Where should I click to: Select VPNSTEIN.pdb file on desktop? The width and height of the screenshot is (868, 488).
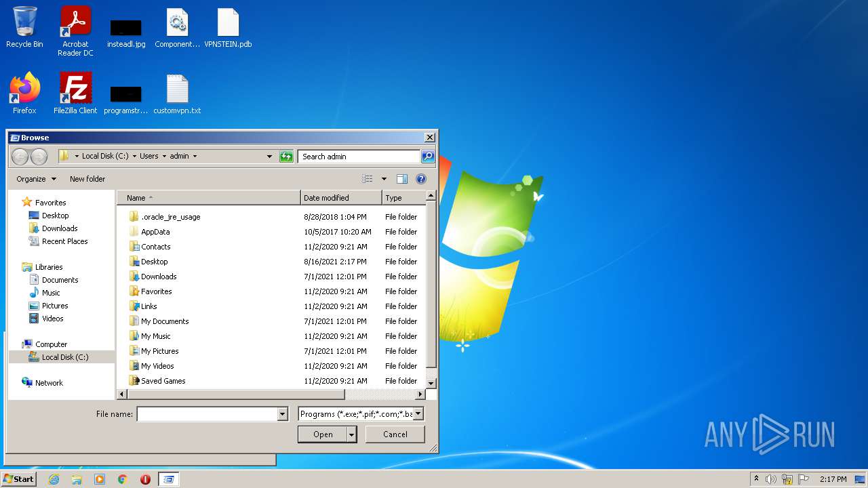click(x=228, y=28)
